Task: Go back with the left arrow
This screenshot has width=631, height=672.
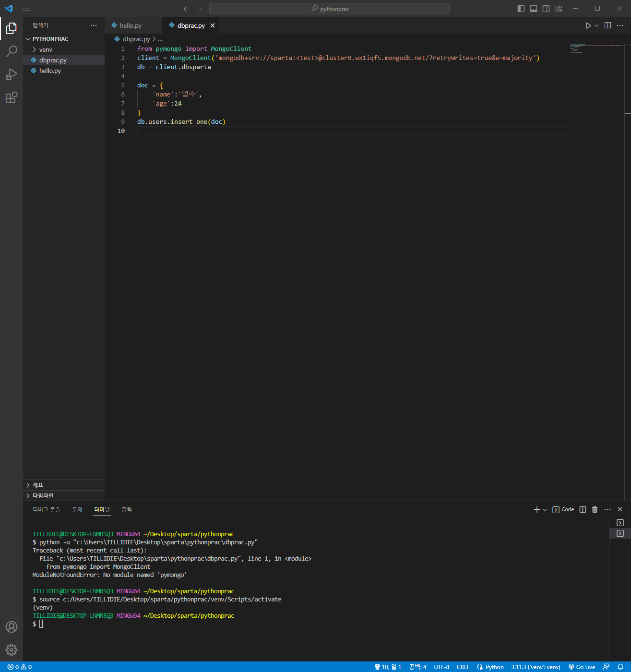Action: 187,9
